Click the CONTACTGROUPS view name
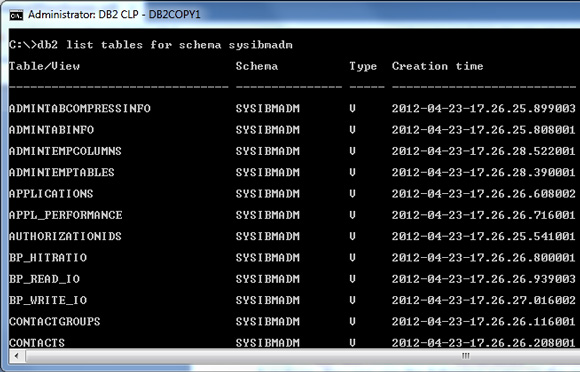This screenshot has height=372, width=580. [55, 321]
